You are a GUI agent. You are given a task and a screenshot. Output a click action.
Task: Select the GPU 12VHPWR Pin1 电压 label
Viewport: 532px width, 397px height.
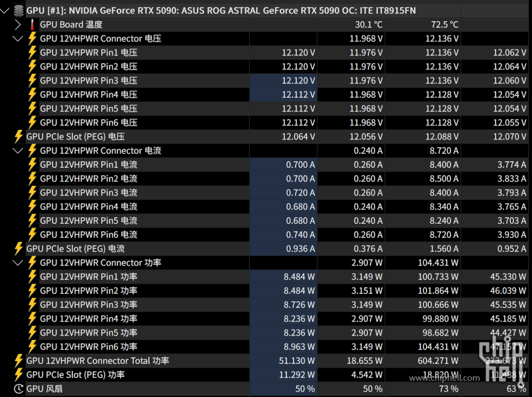tap(89, 53)
